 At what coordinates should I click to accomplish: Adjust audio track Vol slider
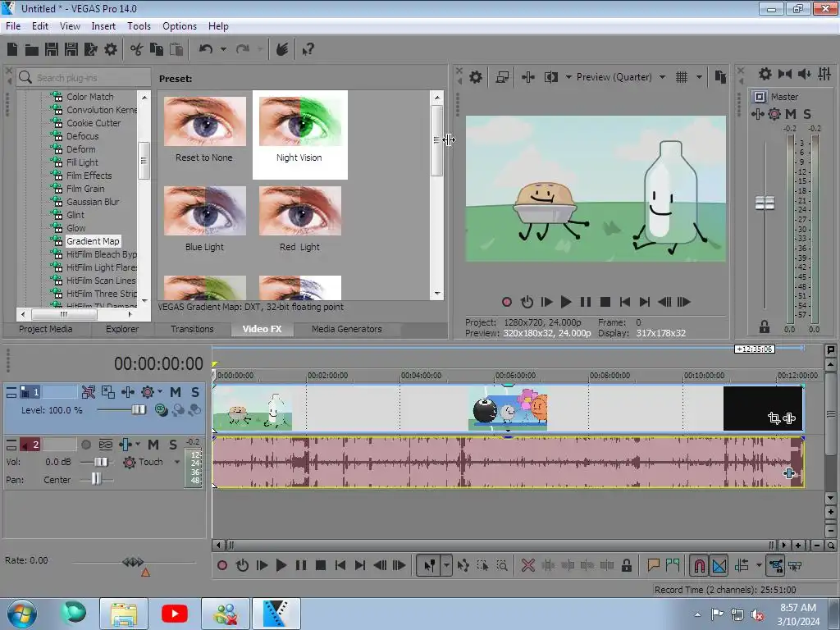(x=100, y=462)
